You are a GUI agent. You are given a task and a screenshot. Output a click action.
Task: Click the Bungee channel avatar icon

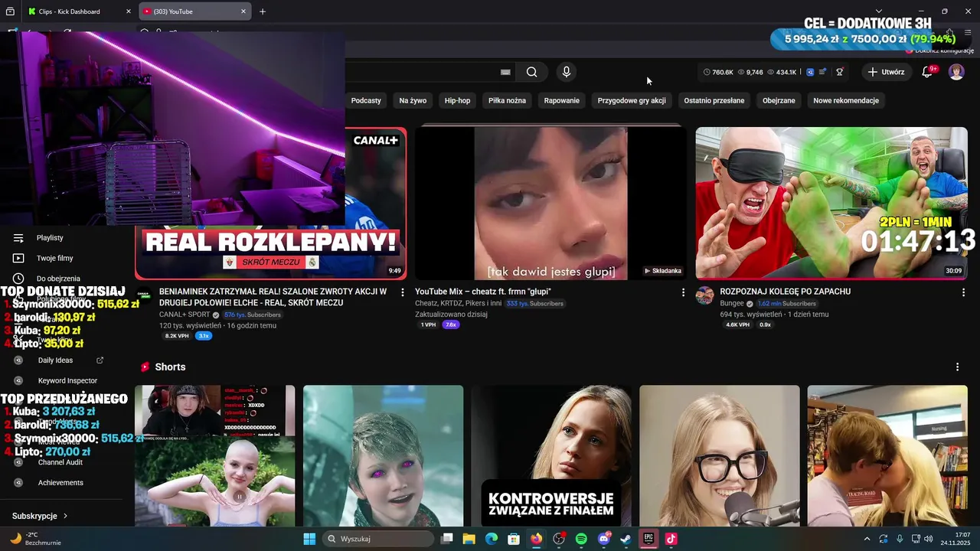705,296
